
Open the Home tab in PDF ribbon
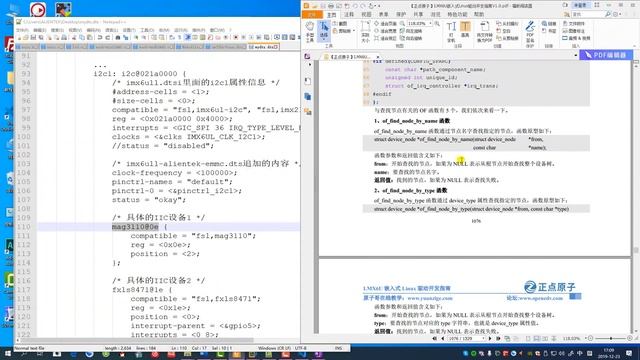coord(331,15)
